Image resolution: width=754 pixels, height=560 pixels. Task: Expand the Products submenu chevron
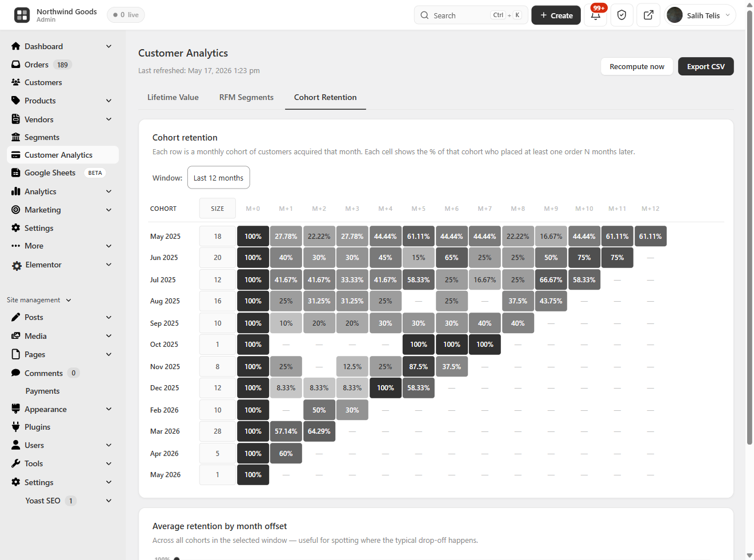(x=109, y=101)
